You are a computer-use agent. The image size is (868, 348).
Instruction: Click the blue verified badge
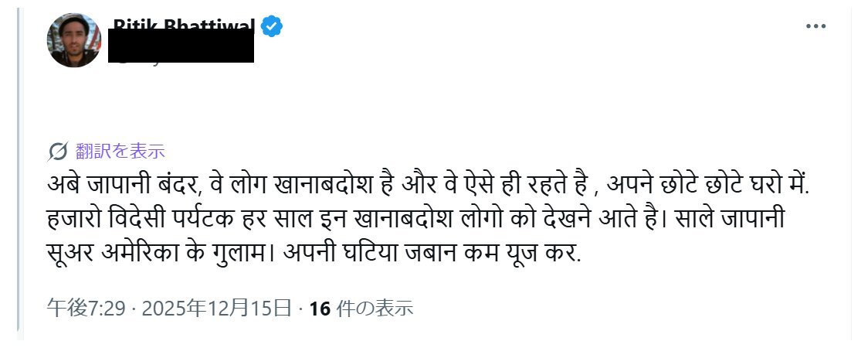[271, 27]
